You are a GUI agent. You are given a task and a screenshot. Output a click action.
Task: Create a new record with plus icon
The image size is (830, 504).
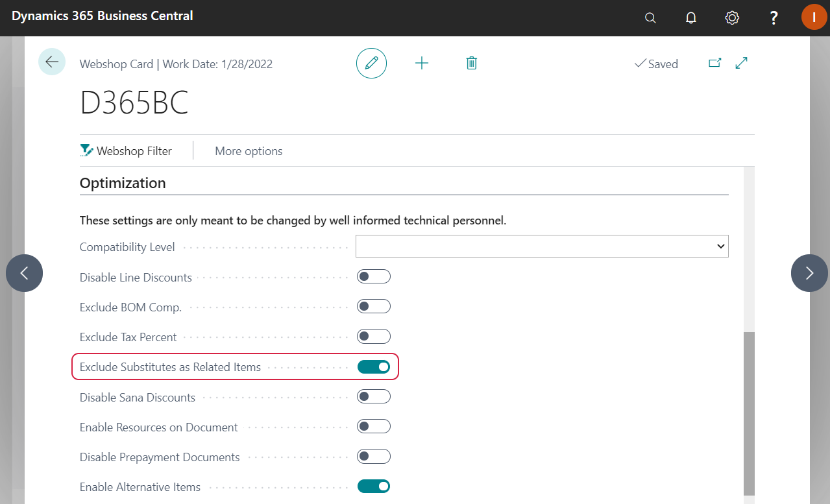click(x=422, y=63)
